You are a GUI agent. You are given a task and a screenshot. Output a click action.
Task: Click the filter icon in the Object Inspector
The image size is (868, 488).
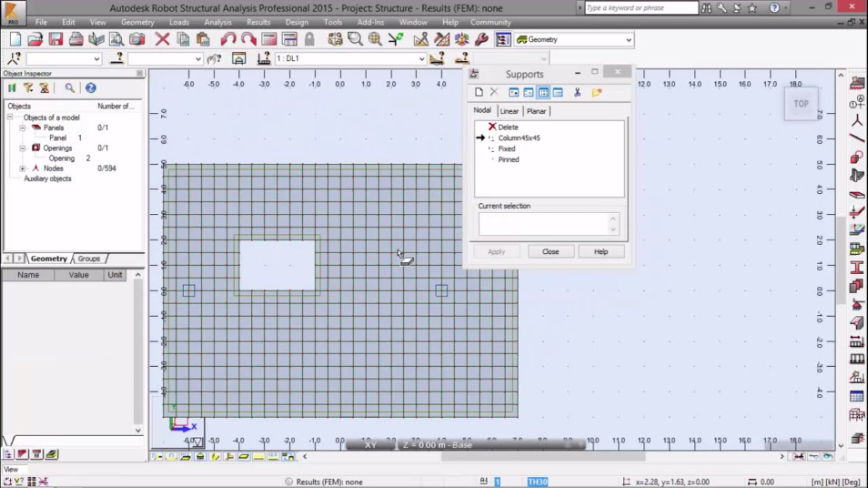tap(28, 87)
